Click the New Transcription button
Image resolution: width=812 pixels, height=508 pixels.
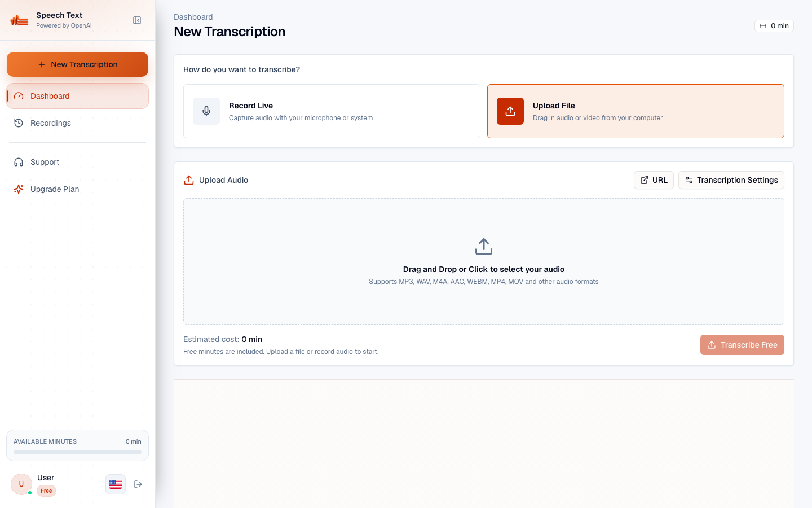(x=78, y=64)
